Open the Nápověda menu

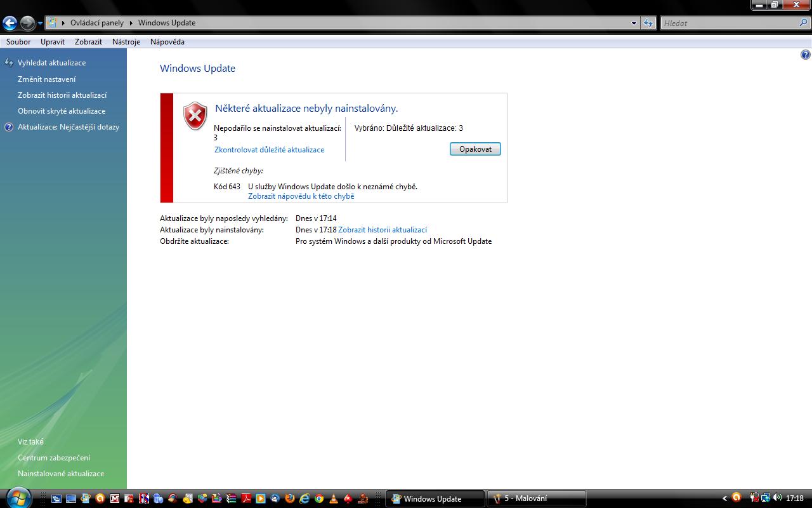tap(167, 42)
